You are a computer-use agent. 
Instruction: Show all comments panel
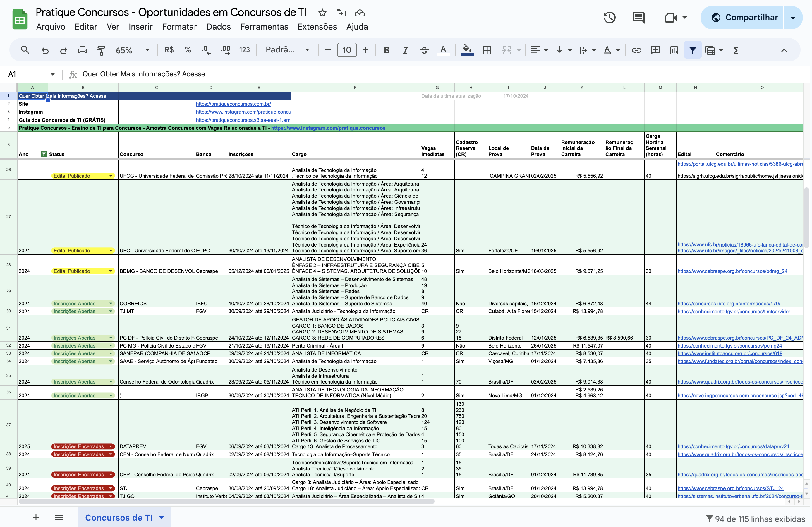(x=638, y=17)
